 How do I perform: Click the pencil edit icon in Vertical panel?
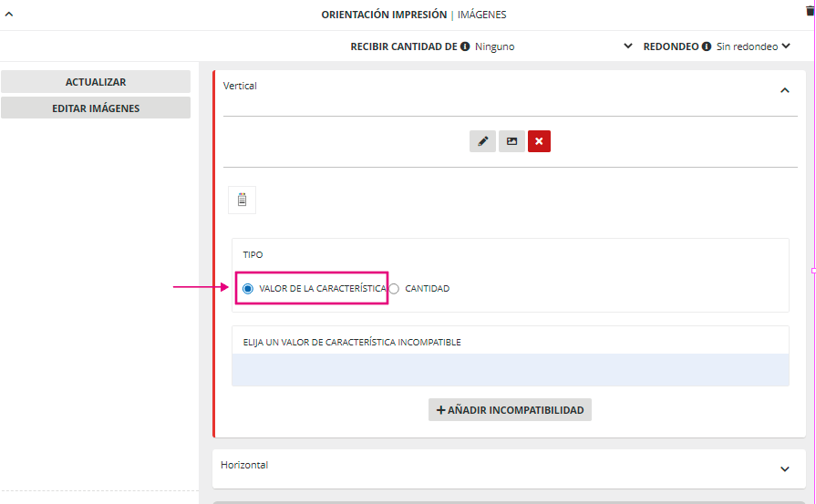tap(482, 141)
